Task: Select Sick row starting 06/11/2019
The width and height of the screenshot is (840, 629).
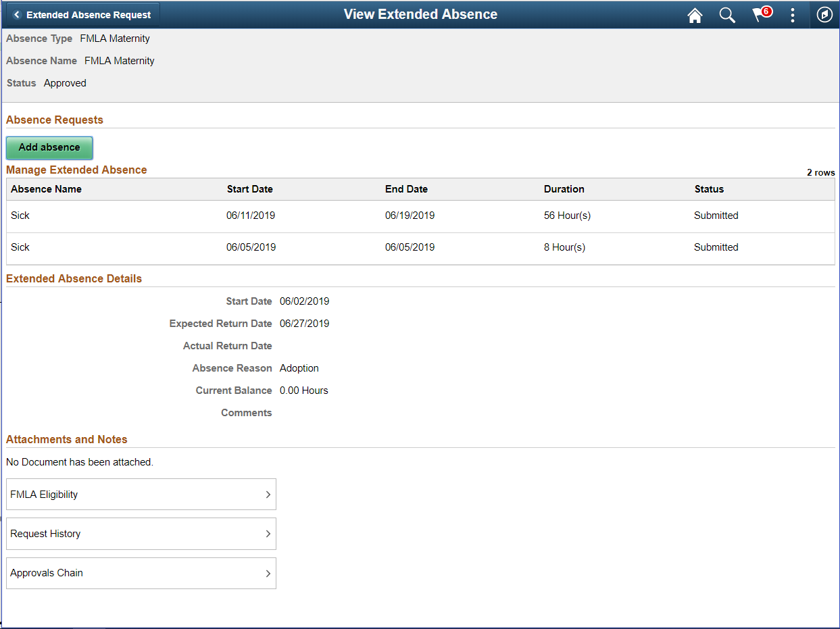Action: (420, 216)
